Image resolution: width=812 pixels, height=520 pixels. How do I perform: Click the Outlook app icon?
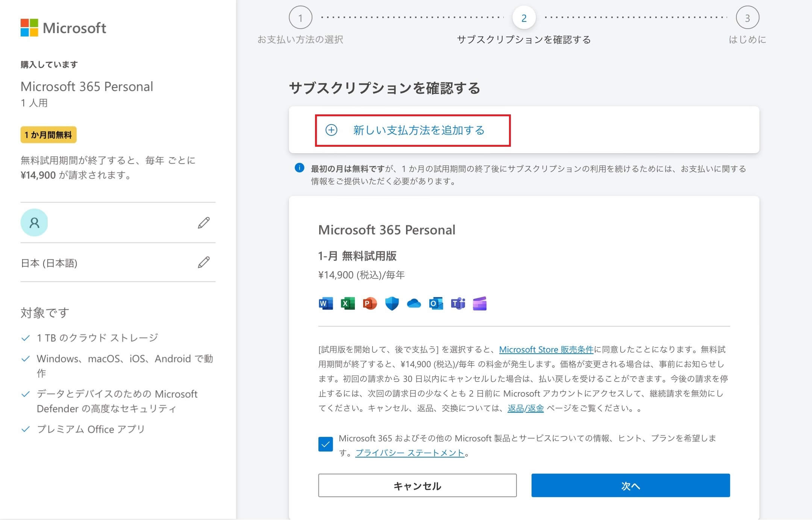point(436,303)
